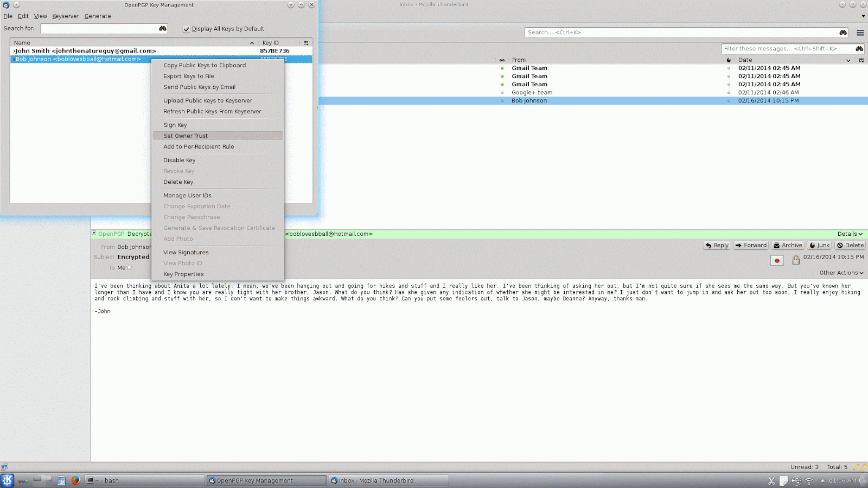Open the Generate menu
This screenshot has width=868, height=488.
98,16
